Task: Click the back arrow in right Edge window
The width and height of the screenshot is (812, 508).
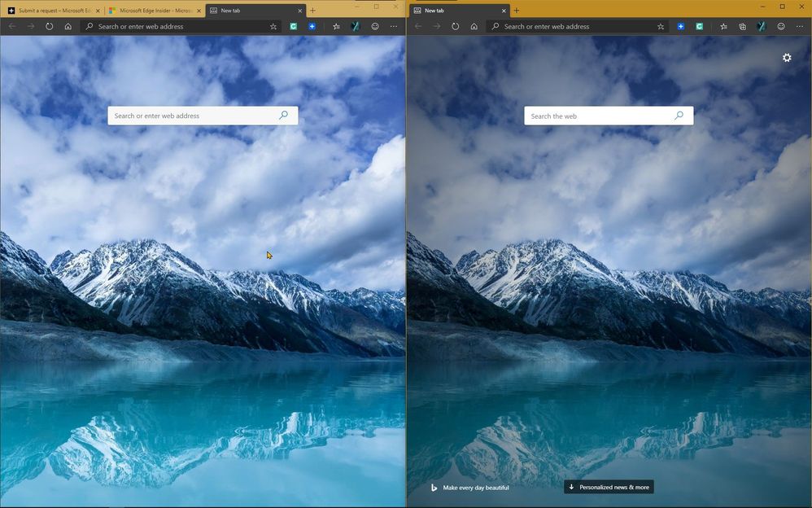Action: tap(418, 26)
